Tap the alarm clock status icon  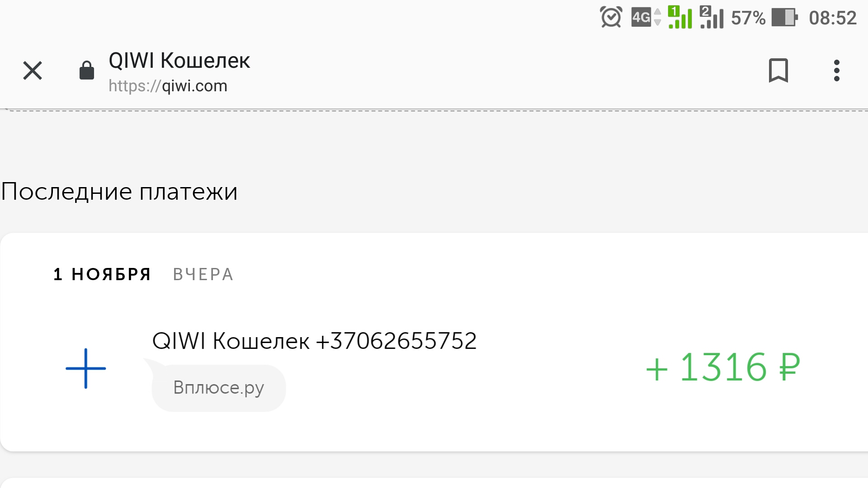(x=611, y=17)
